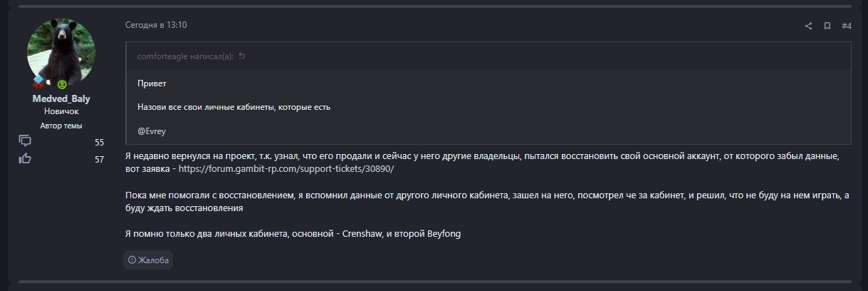Viewport: 868px width, 291px height.
Task: Click the messages count icon
Action: pyautogui.click(x=25, y=141)
